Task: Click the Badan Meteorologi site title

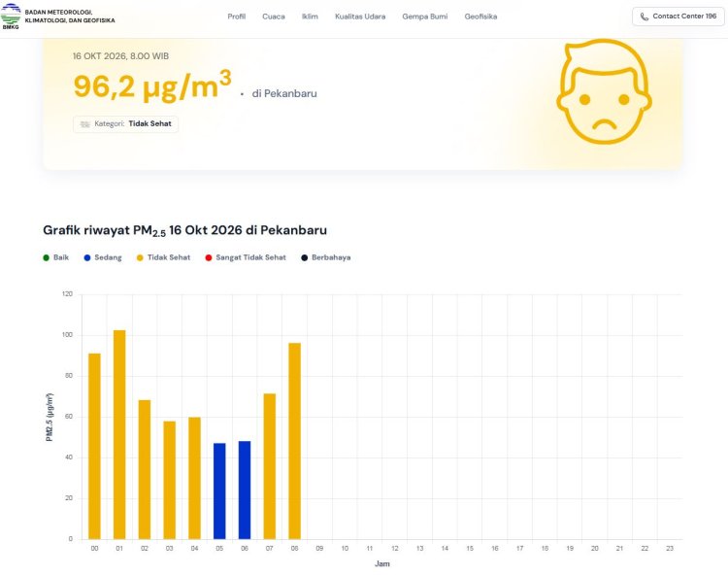Action: tap(70, 17)
